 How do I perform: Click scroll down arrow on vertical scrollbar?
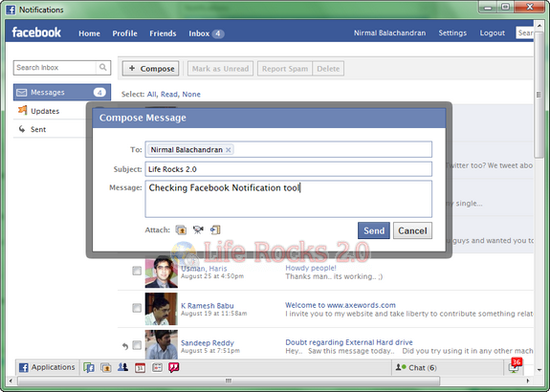(539, 370)
